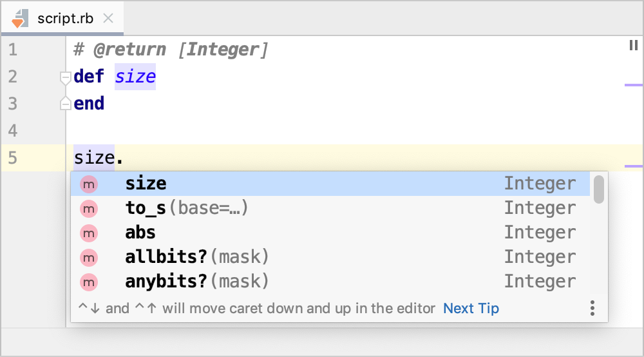Viewport: 644px width, 357px height.
Task: Click the method icon beside abs suggestion
Action: click(88, 233)
